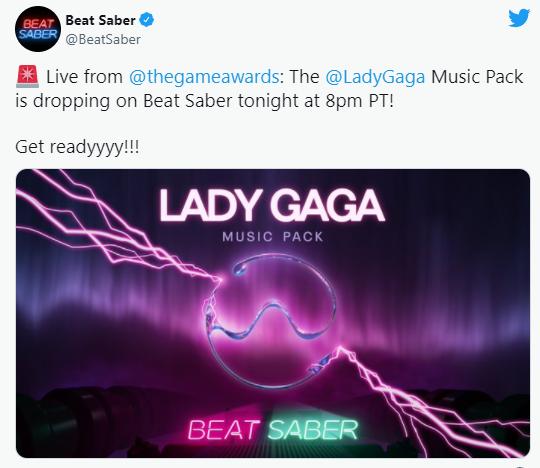The width and height of the screenshot is (540, 468).
Task: Click the circular Chromatica symbol in image
Action: (x=271, y=320)
